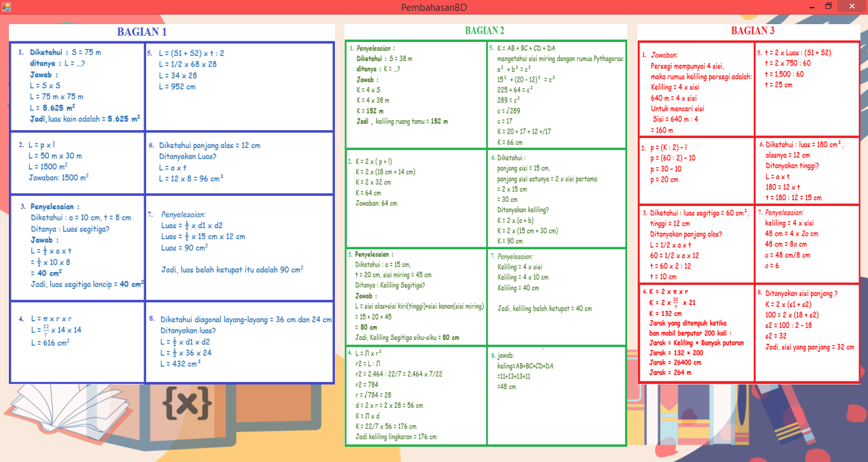Click the 'L = 952 cm' result
868x462 pixels.
click(177, 87)
